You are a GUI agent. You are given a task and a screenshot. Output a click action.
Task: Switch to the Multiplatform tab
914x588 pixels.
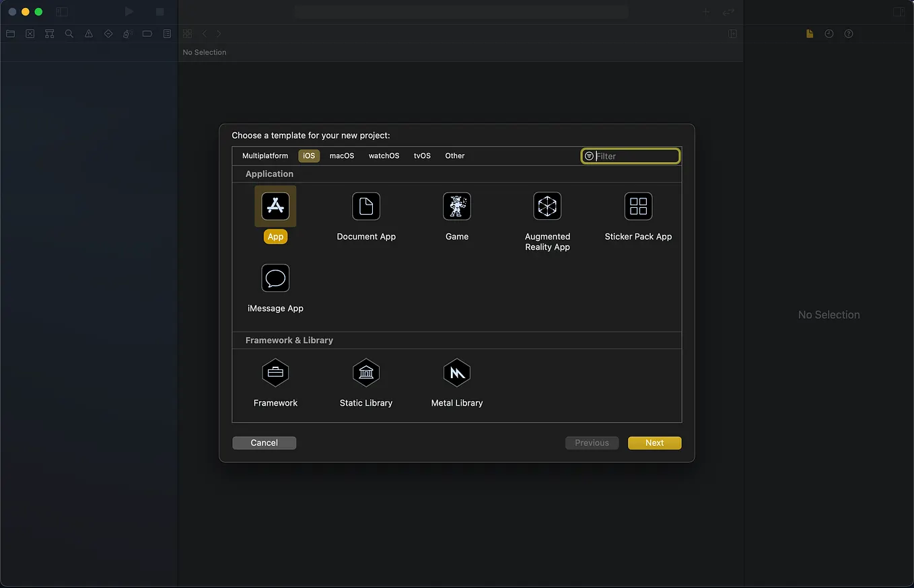tap(265, 155)
